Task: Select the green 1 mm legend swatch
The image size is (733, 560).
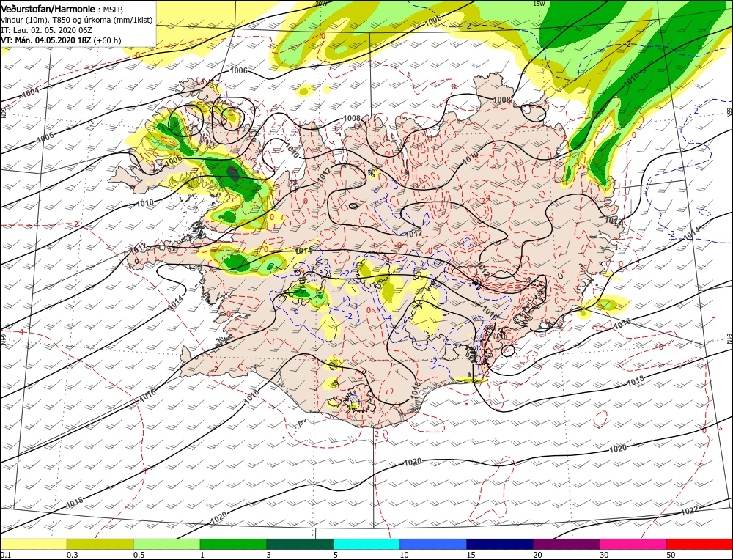Action: coord(233,544)
